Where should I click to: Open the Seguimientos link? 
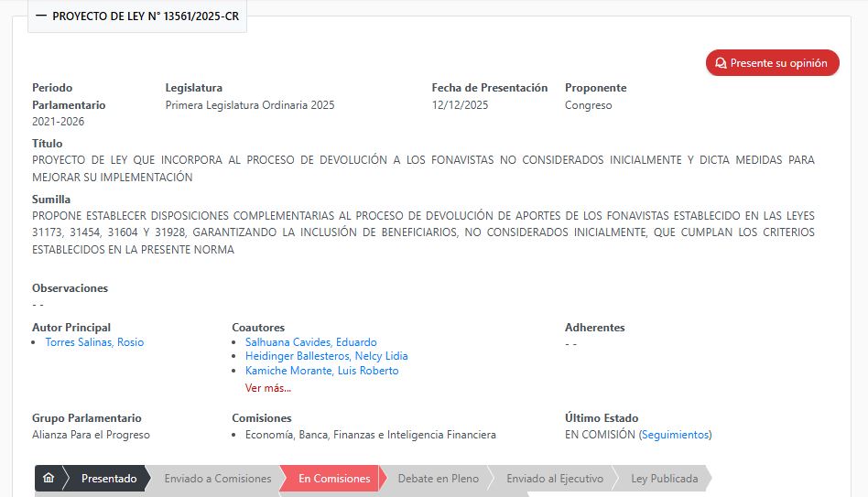(x=675, y=435)
